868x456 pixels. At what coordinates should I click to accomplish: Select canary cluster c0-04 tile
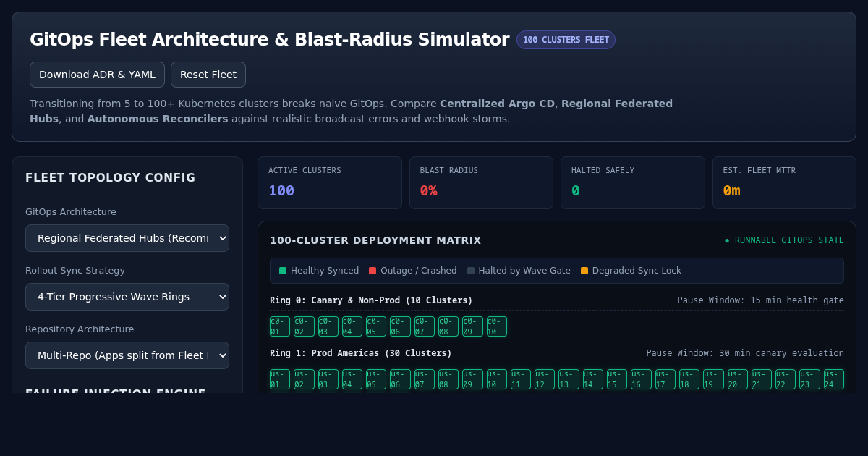tap(352, 326)
